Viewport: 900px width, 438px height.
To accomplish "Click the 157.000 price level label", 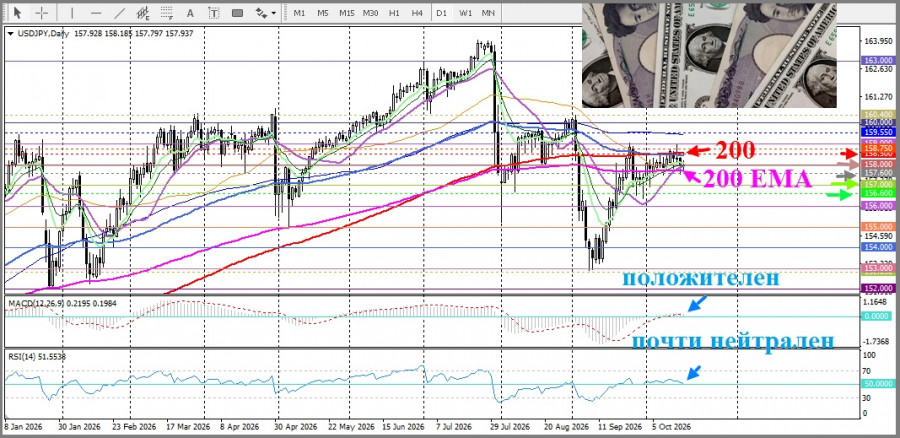I will coord(878,185).
